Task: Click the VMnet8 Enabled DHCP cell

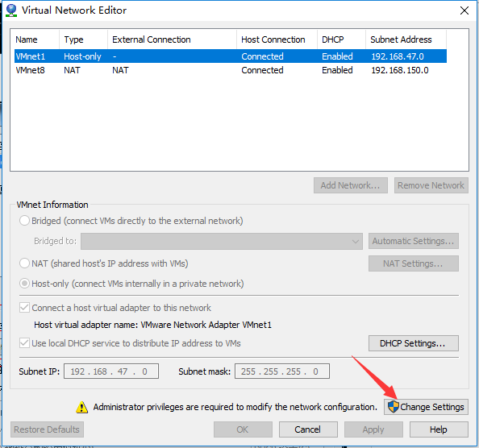Action: [337, 70]
